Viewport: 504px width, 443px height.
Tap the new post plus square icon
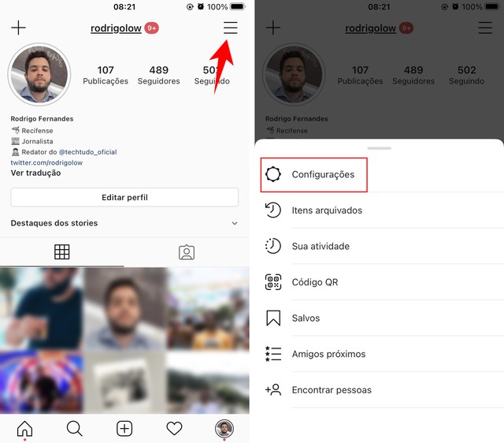coord(124,429)
